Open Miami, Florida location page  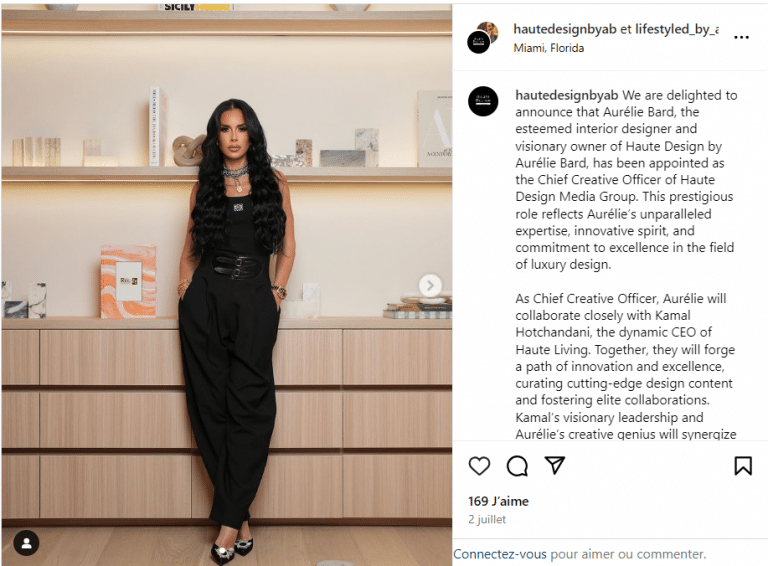point(549,48)
